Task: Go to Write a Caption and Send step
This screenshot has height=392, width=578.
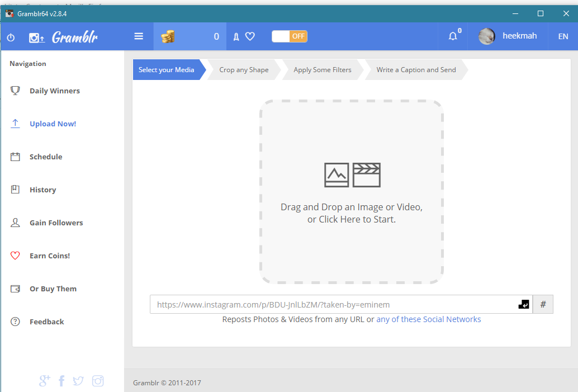Action: (416, 70)
